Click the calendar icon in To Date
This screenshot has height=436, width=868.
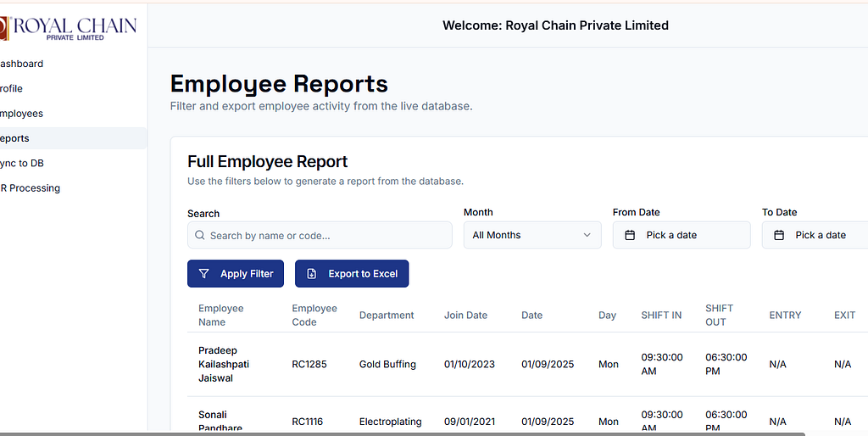(x=779, y=235)
